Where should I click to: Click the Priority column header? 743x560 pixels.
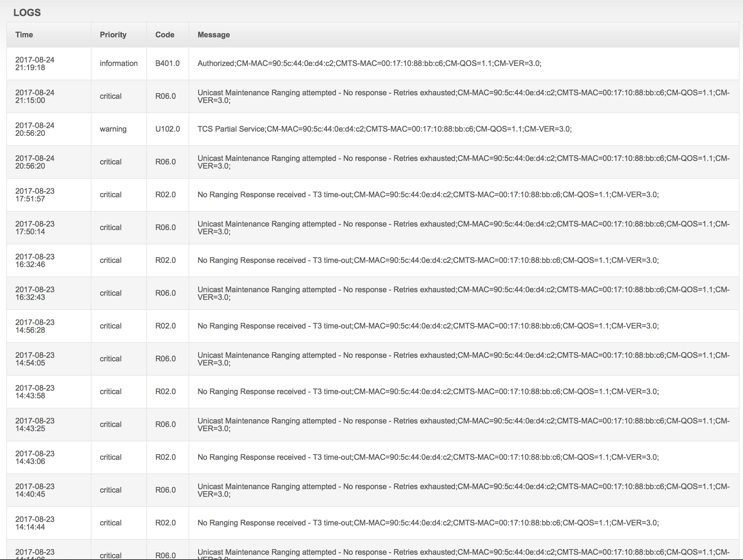[113, 35]
